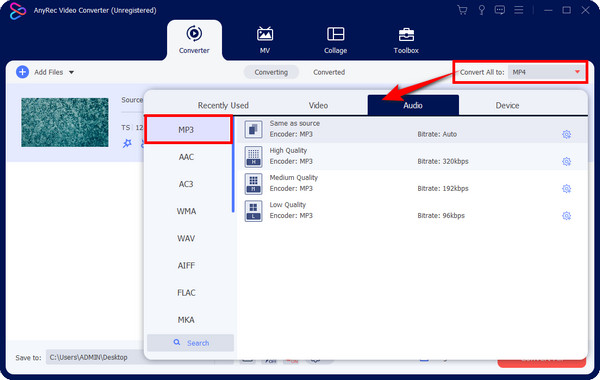
Task: Show the Converted list
Action: point(329,72)
